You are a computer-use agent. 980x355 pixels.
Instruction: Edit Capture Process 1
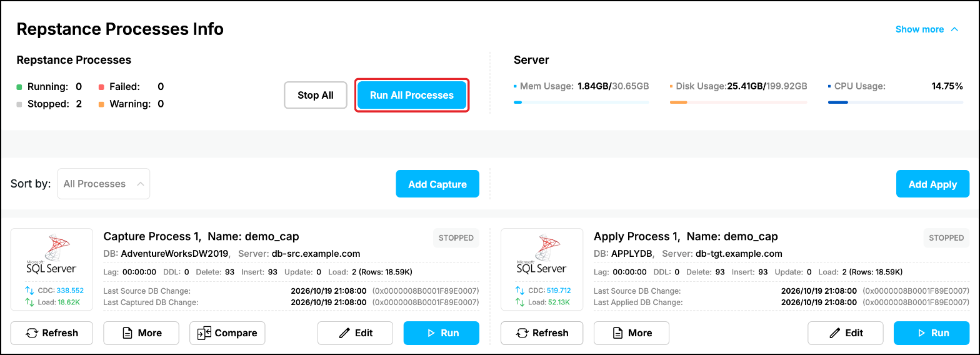tap(355, 333)
